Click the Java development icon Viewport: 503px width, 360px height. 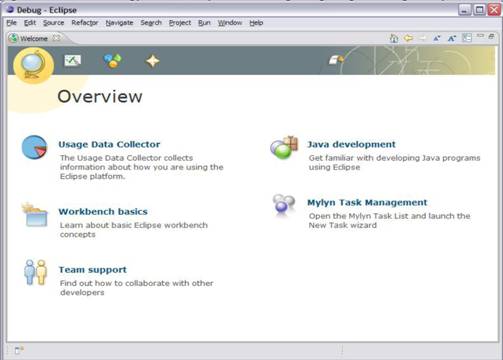pyautogui.click(x=284, y=147)
